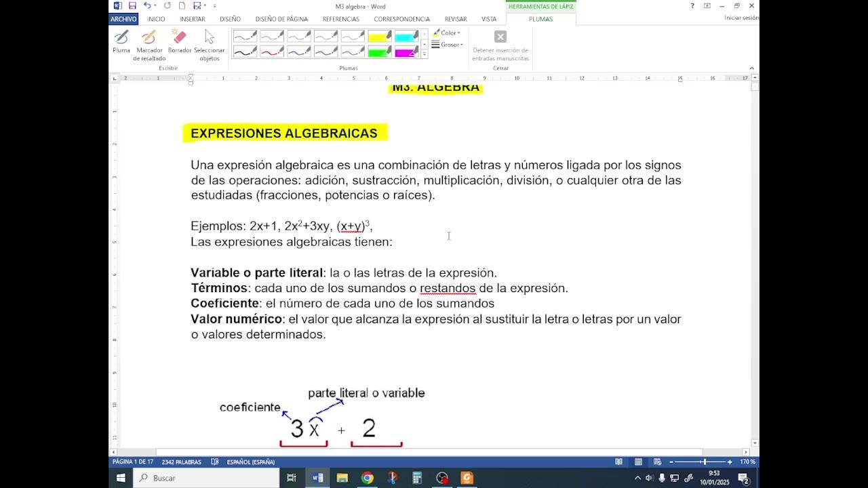
Task: Customize quick access toolbar dropdown
Action: 214,5
